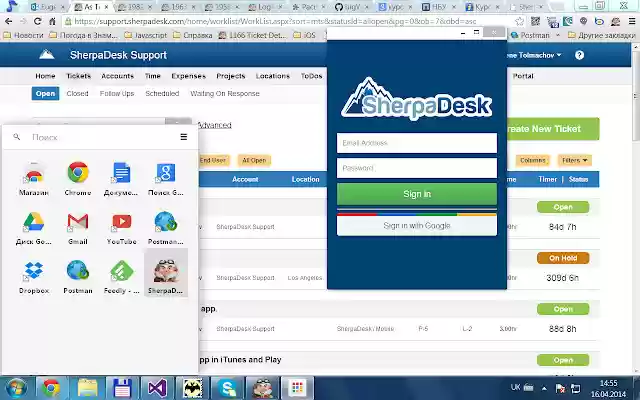Click Create New Ticket button
The width and height of the screenshot is (640, 400).
click(553, 129)
